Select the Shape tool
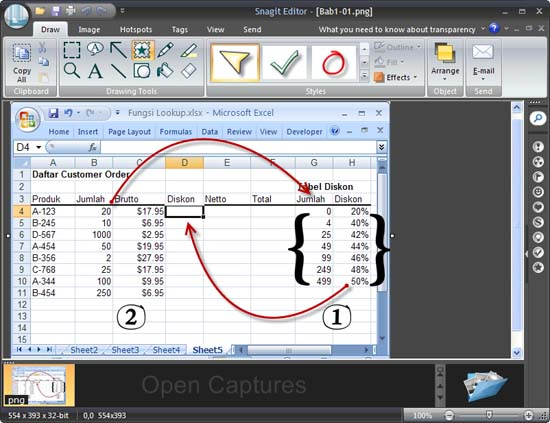Screen dimensions: 550x423 tap(142, 70)
